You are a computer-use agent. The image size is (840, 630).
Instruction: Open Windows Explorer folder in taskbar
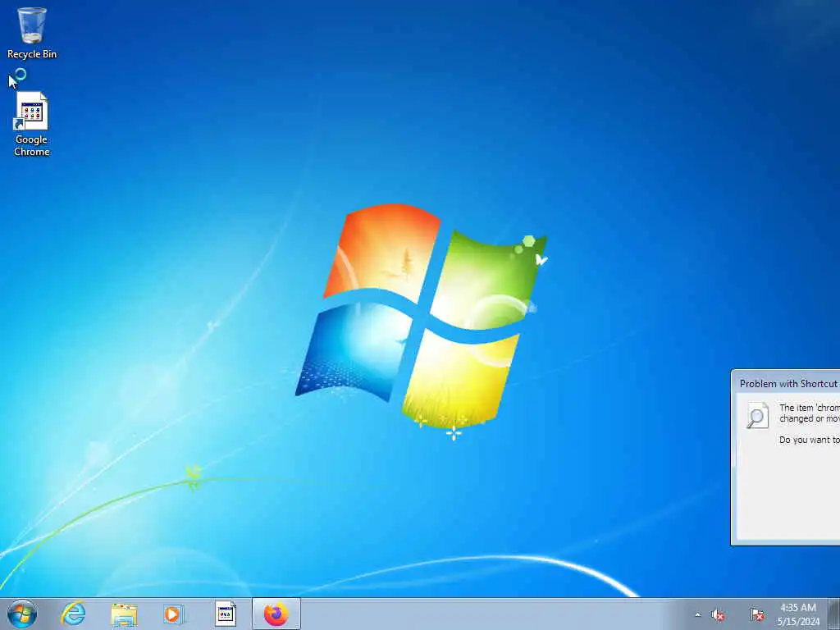[x=125, y=614]
